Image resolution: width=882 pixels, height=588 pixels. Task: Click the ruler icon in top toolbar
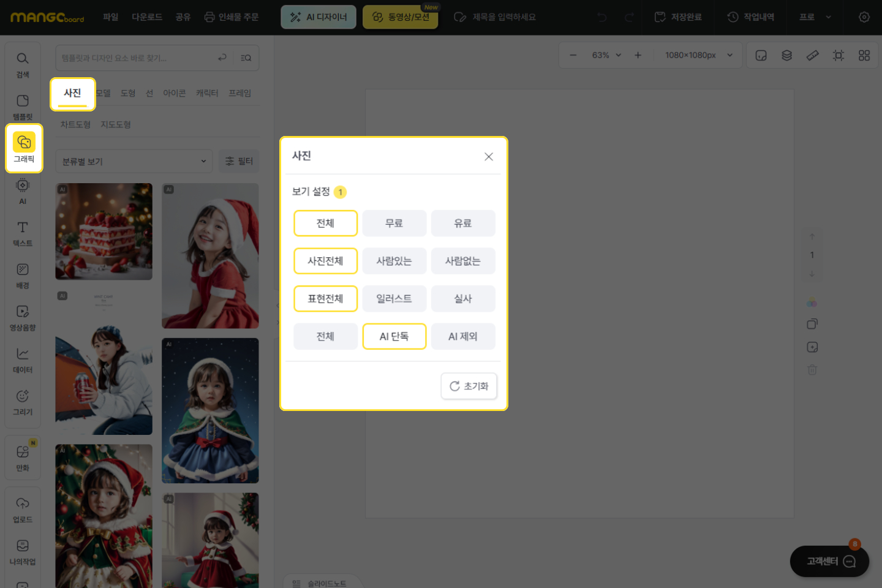click(812, 56)
